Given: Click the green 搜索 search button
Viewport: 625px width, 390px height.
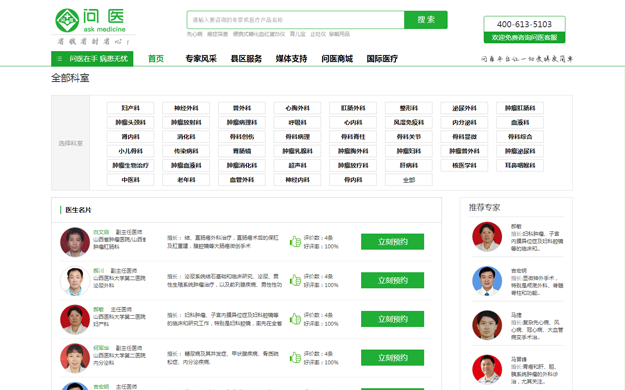Looking at the screenshot, I should tap(426, 20).
